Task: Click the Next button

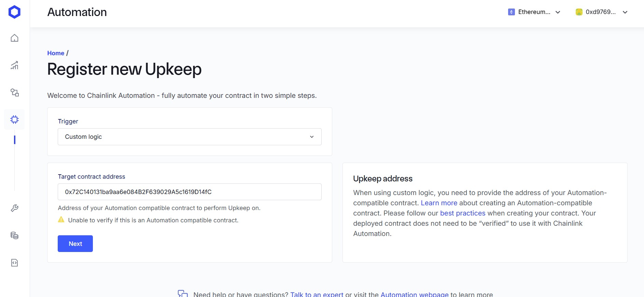Action: coord(75,243)
